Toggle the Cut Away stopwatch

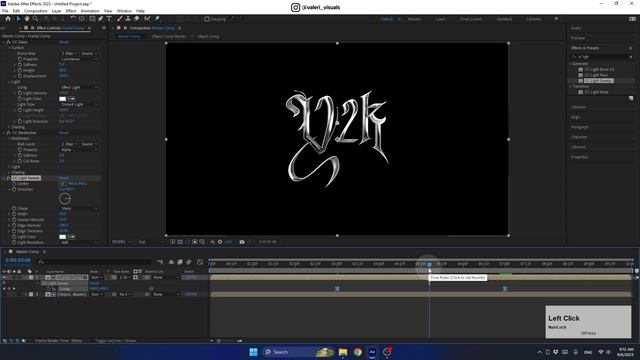pos(20,161)
